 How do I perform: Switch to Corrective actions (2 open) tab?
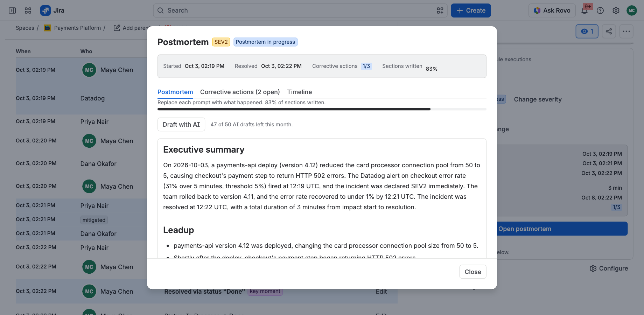(x=240, y=92)
